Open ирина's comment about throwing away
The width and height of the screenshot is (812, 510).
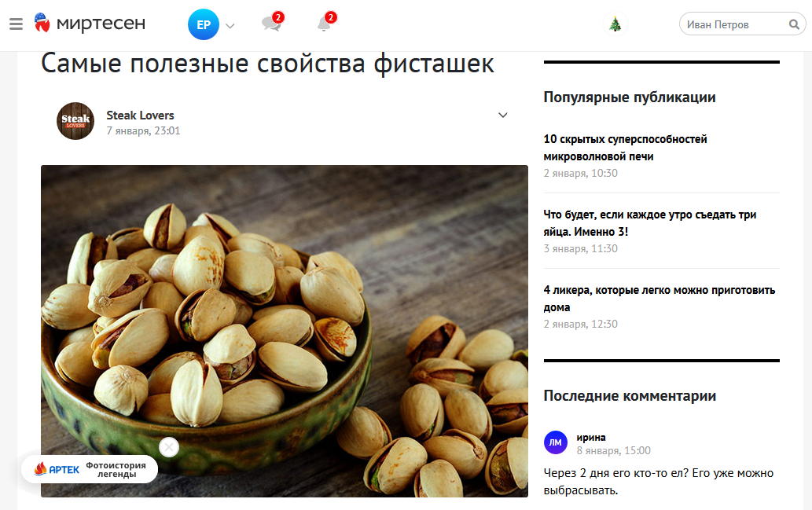[658, 482]
